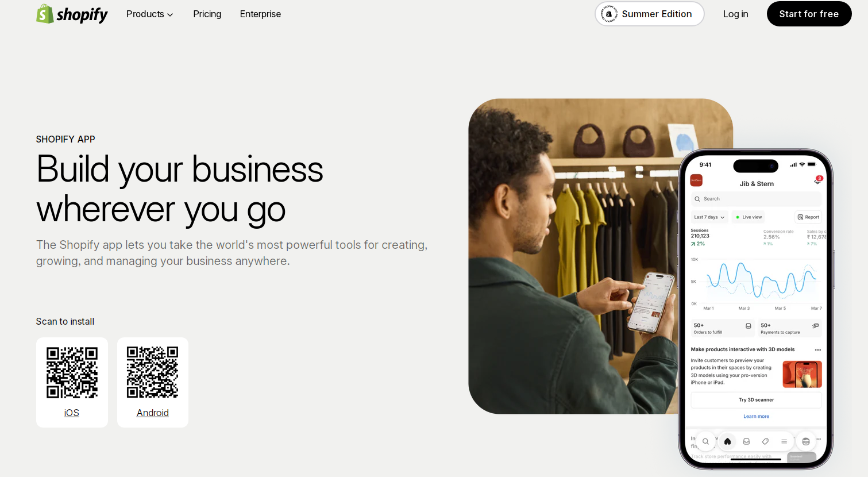Expand the Products dropdown menu
Viewport: 868px width, 477px height.
(149, 14)
